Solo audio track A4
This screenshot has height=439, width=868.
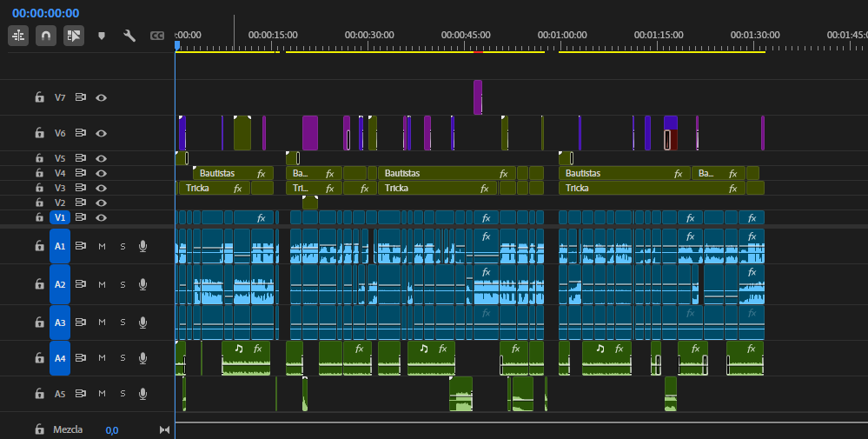123,357
